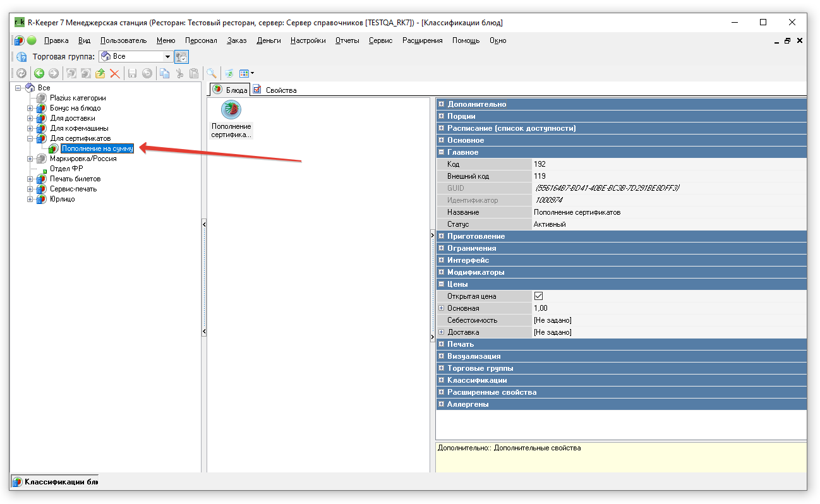Image resolution: width=820 pixels, height=504 pixels.
Task: Click the cut scissors icon
Action: point(179,73)
